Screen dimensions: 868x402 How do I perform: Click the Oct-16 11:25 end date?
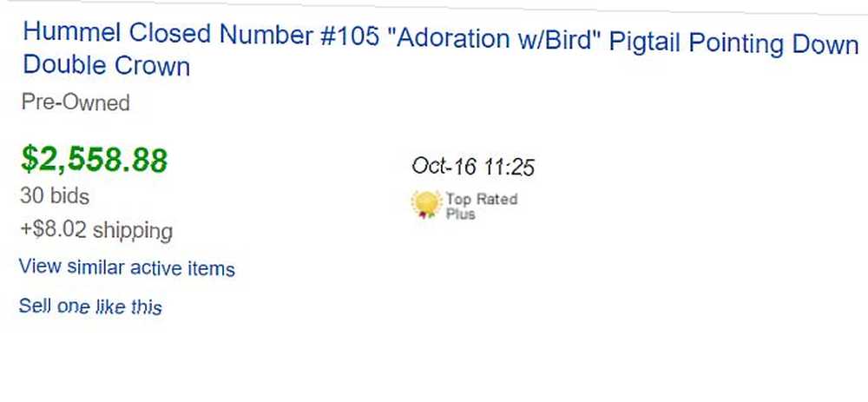click(x=473, y=167)
